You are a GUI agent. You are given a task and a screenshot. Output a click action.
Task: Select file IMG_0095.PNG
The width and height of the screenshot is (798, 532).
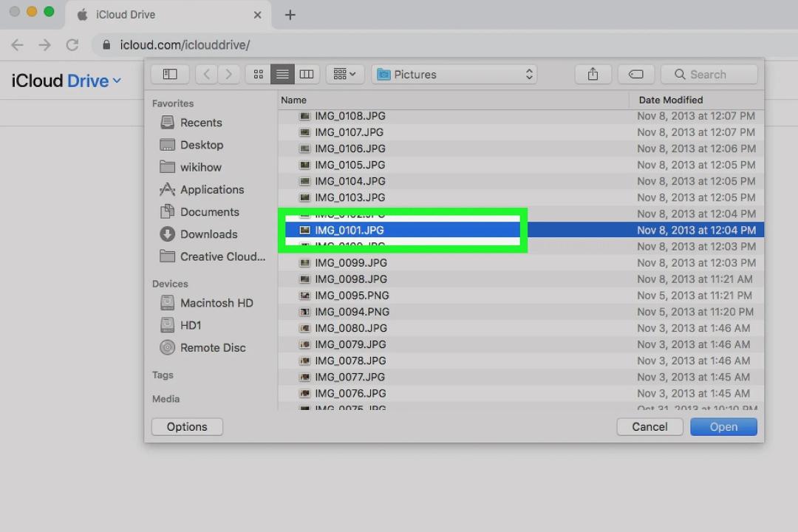[x=521, y=296]
